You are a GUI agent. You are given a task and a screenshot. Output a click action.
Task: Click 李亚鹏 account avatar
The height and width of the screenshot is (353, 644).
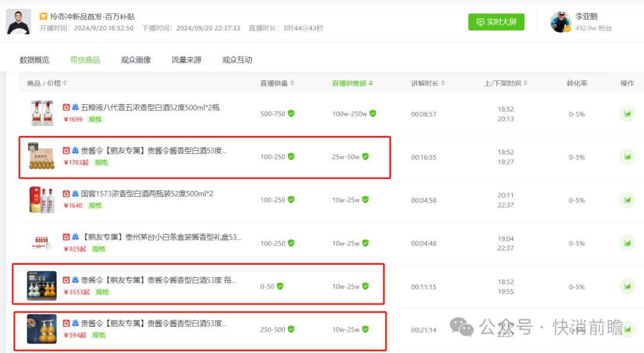click(x=561, y=22)
